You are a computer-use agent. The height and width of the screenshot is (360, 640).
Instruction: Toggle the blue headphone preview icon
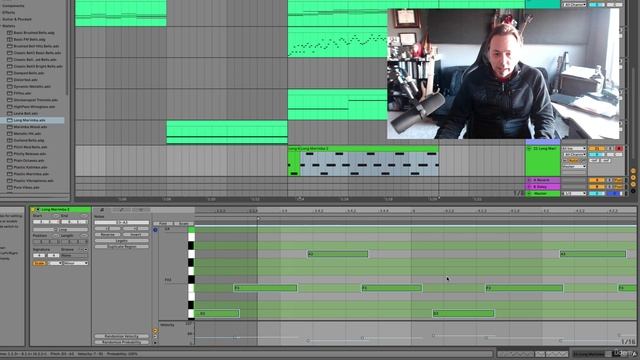155,230
